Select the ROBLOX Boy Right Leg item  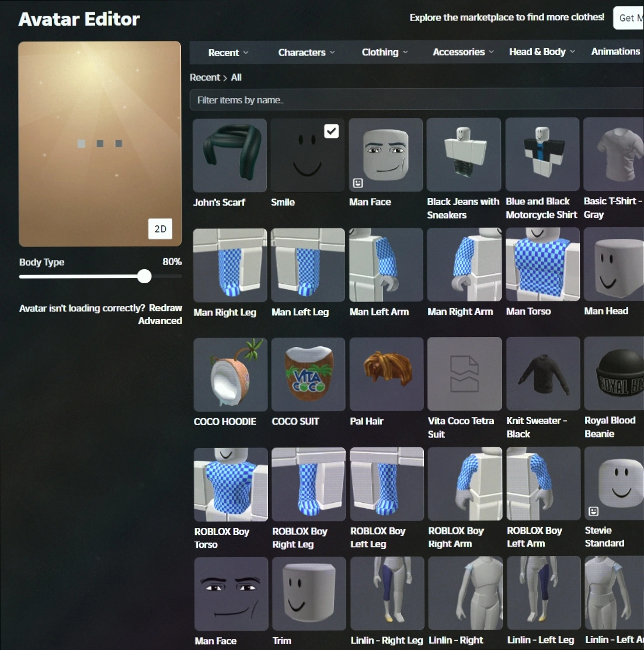[x=309, y=484]
